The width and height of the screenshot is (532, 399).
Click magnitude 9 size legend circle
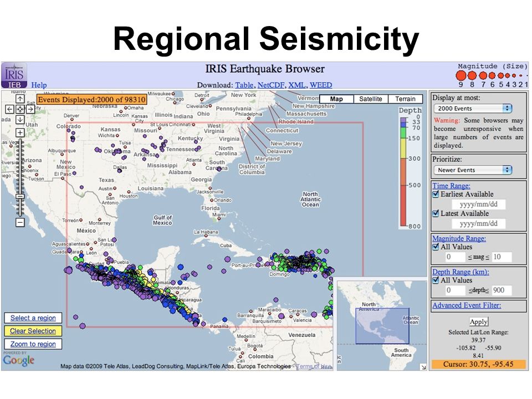click(461, 76)
